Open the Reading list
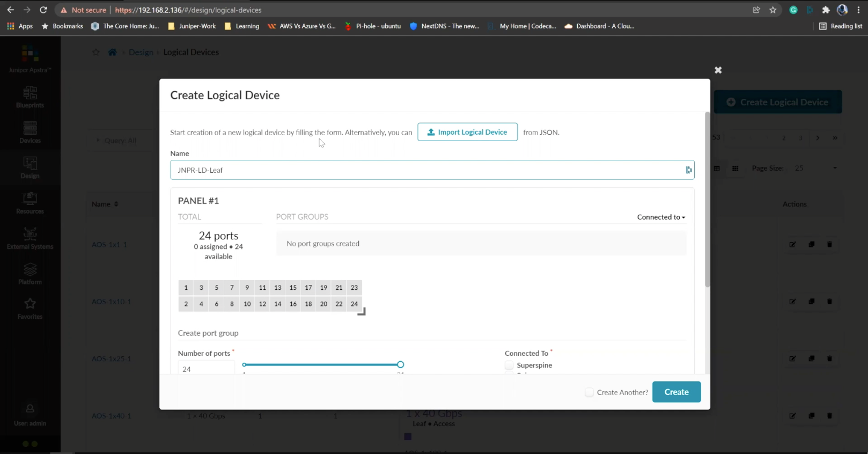The width and height of the screenshot is (868, 454). [841, 26]
